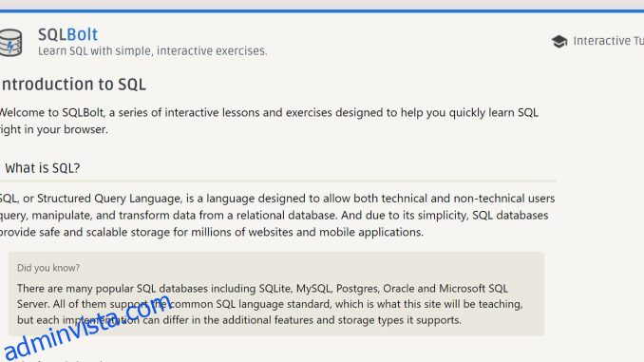Click the welcome paragraph about interactive lessons
Viewport: 644px width, 362px height.
click(x=269, y=121)
